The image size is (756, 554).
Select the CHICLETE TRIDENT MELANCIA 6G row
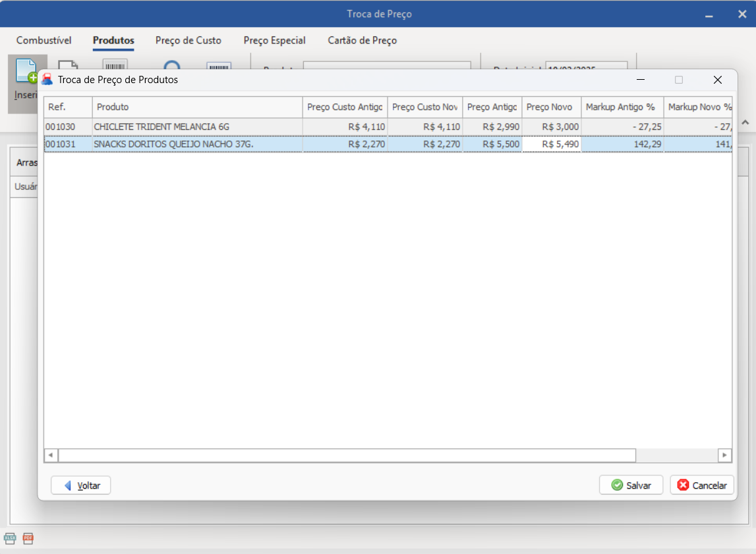tap(197, 127)
